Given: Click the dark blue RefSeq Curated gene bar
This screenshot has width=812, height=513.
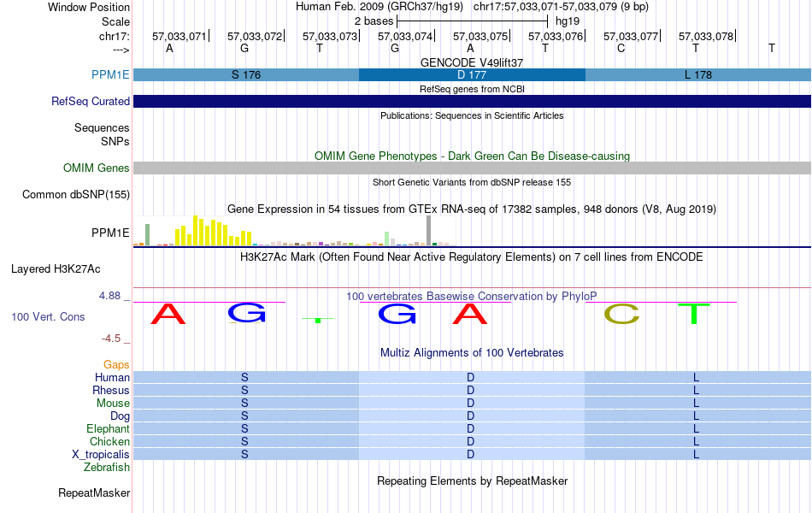Looking at the screenshot, I should 472,101.
